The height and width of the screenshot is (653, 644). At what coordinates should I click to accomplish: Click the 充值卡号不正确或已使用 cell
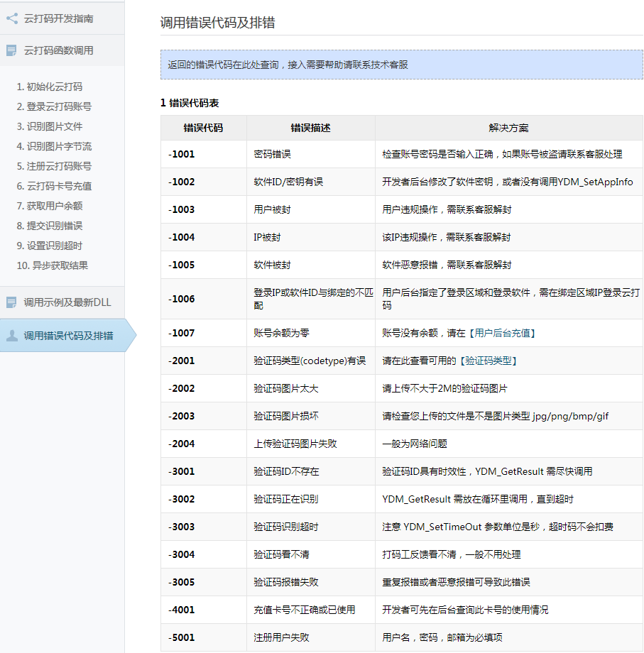point(311,610)
